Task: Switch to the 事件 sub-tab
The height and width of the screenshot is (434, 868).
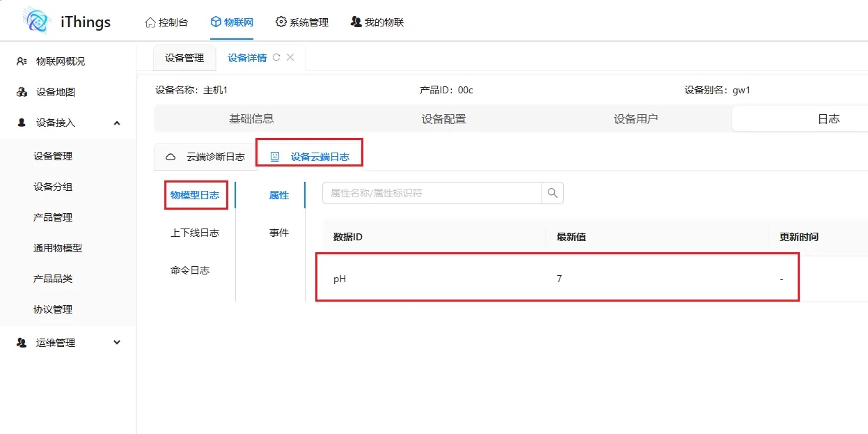Action: 278,233
